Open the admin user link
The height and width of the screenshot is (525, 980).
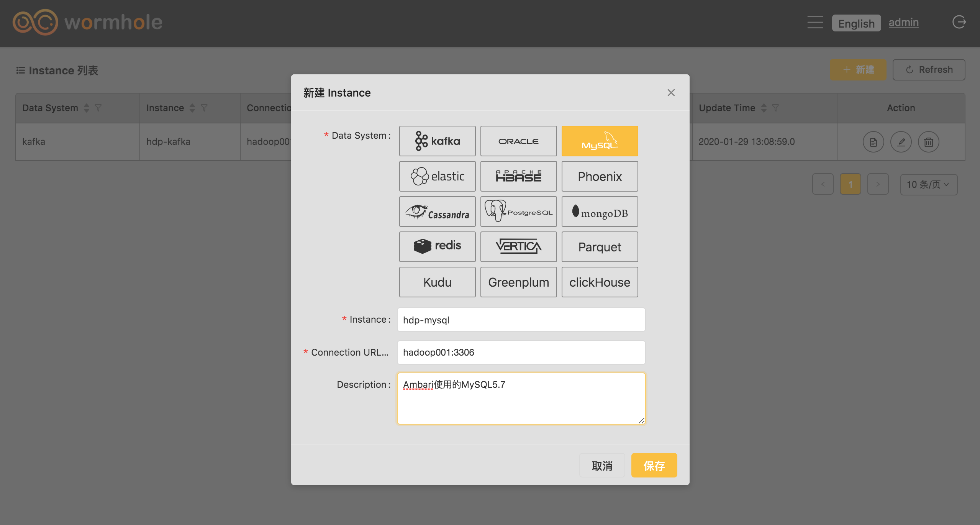903,23
